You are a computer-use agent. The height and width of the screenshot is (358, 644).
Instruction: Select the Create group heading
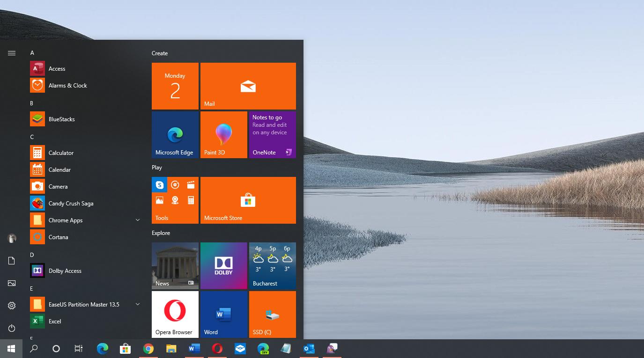click(x=160, y=53)
